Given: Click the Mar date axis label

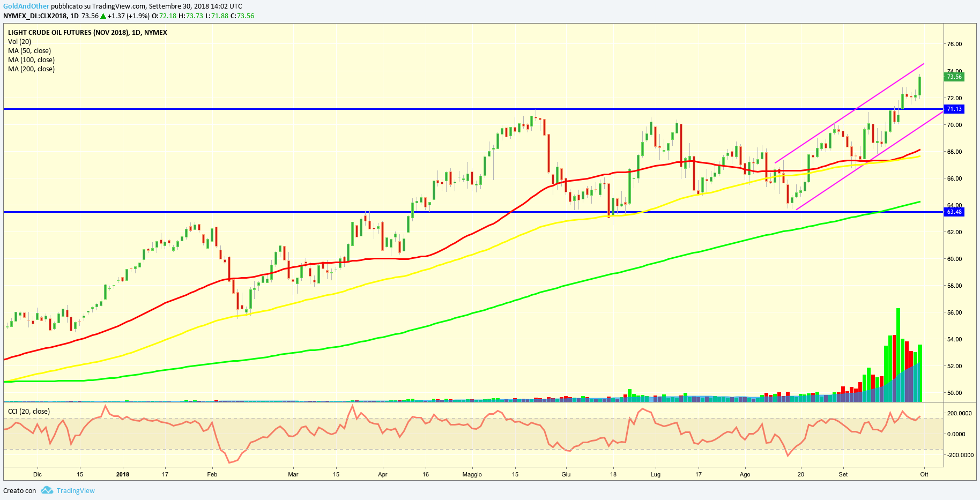Looking at the screenshot, I should (293, 474).
